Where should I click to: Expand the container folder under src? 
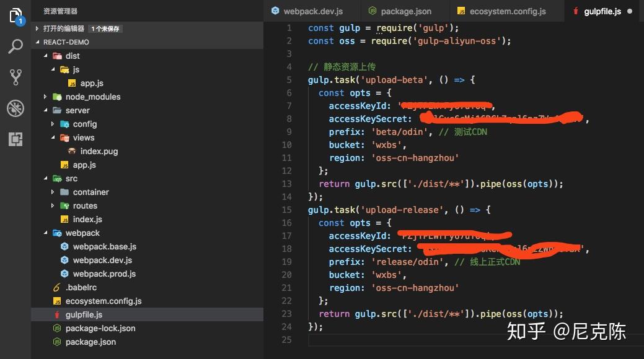(x=53, y=192)
